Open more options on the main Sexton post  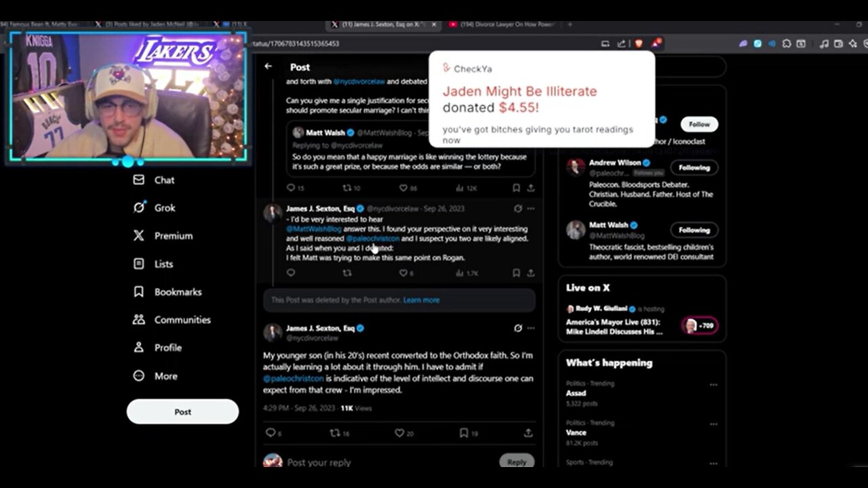530,328
